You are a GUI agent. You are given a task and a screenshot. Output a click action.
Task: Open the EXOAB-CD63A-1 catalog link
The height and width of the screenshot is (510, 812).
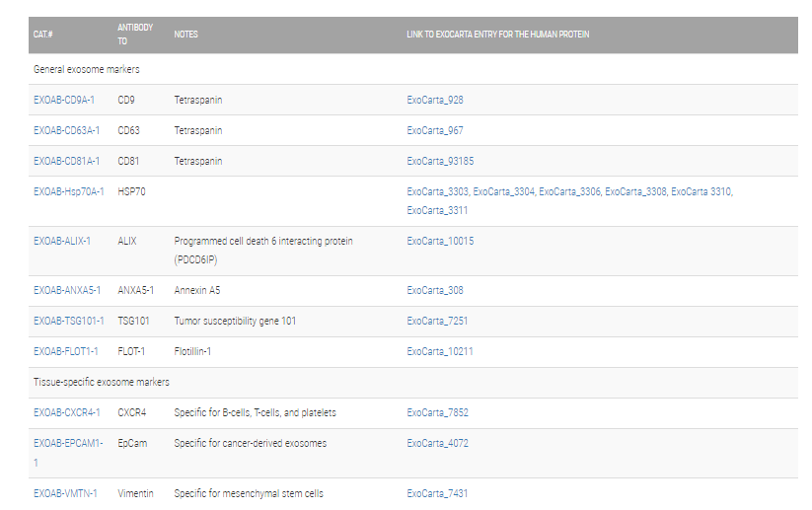pos(66,130)
